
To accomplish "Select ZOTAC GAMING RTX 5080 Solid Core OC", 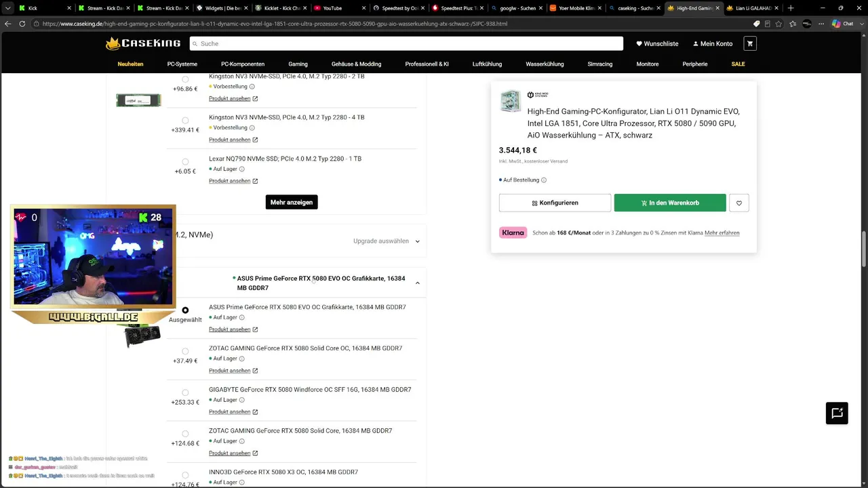I will pos(185,351).
